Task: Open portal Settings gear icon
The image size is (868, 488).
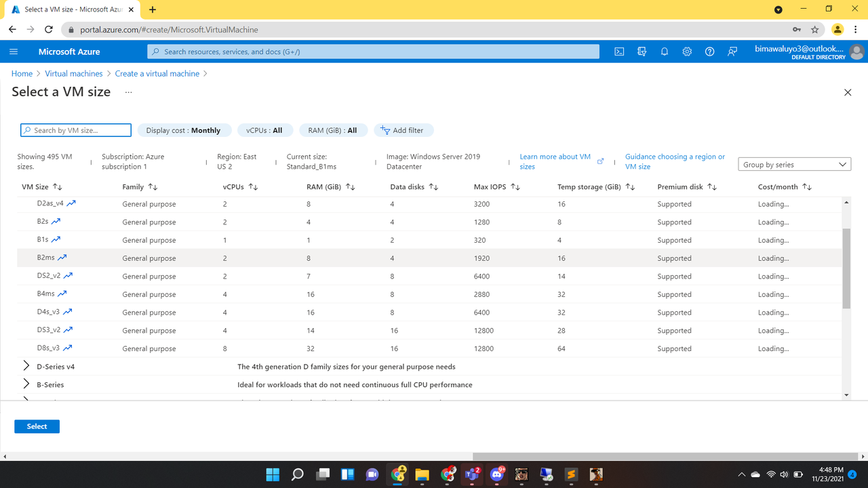Action: point(687,52)
